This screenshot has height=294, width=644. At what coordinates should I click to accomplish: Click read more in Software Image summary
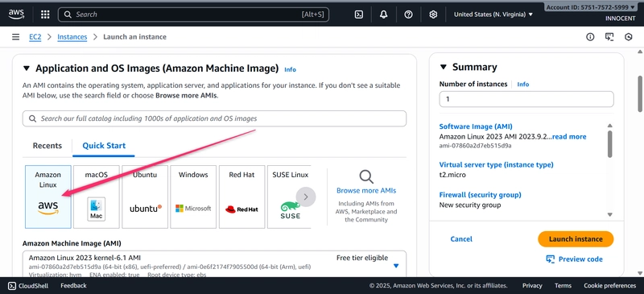[569, 137]
